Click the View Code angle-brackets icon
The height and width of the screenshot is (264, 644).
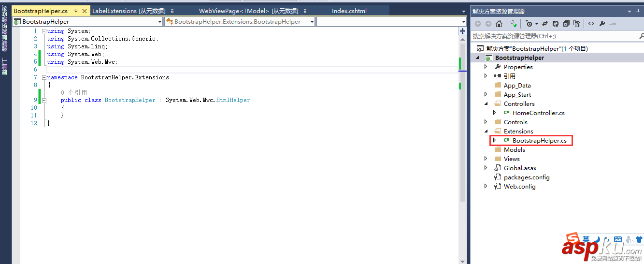[x=591, y=24]
